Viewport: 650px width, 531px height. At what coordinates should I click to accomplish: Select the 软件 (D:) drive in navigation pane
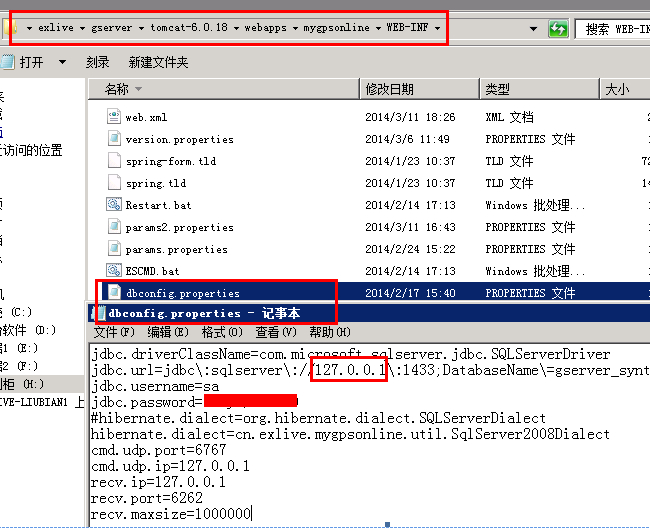click(x=28, y=330)
